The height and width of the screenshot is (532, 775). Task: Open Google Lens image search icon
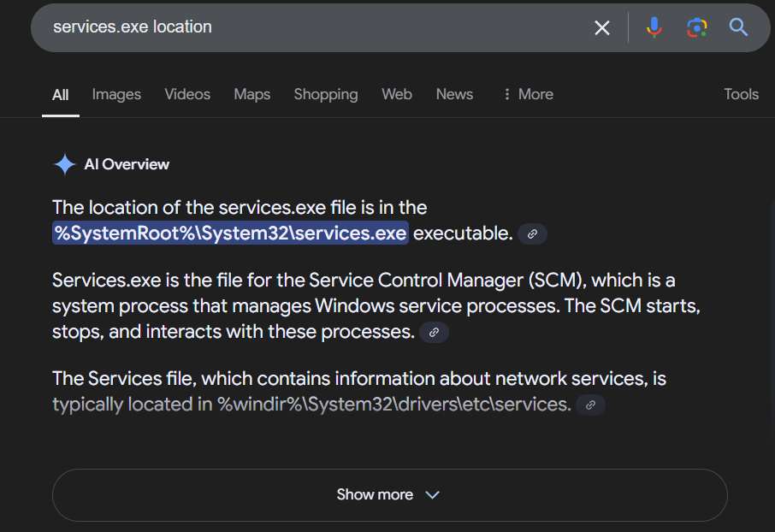coord(696,27)
